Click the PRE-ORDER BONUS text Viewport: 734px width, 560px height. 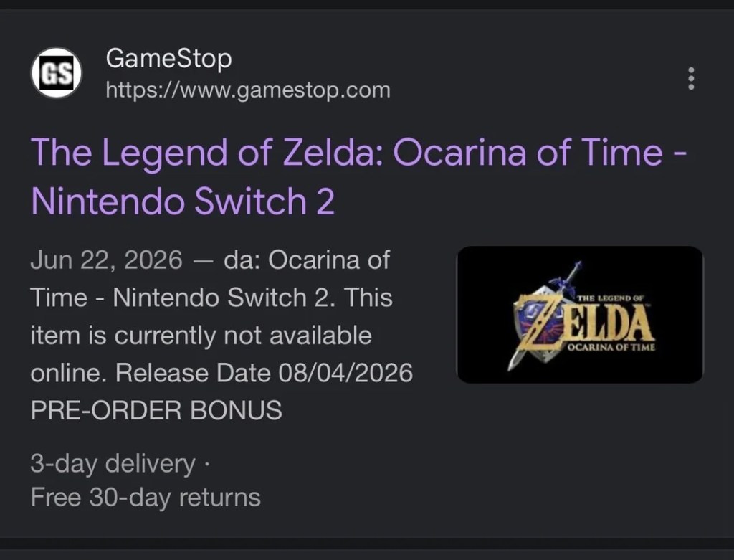156,410
